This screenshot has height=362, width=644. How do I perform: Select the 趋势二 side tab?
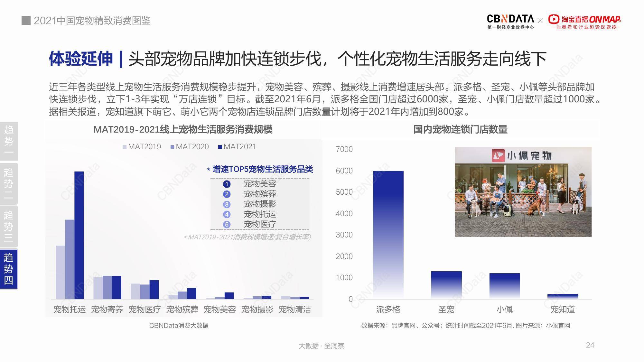point(9,183)
